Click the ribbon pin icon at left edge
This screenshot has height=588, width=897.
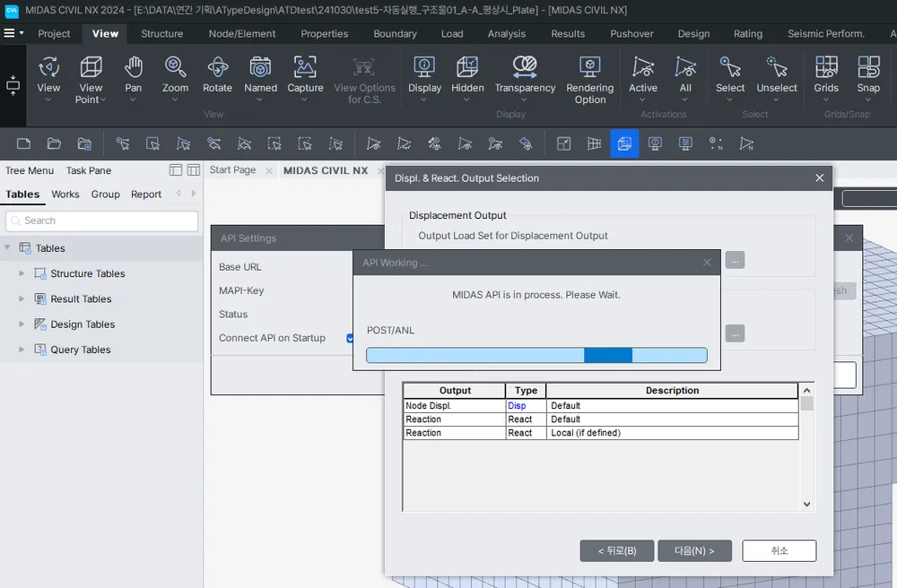(x=13, y=85)
